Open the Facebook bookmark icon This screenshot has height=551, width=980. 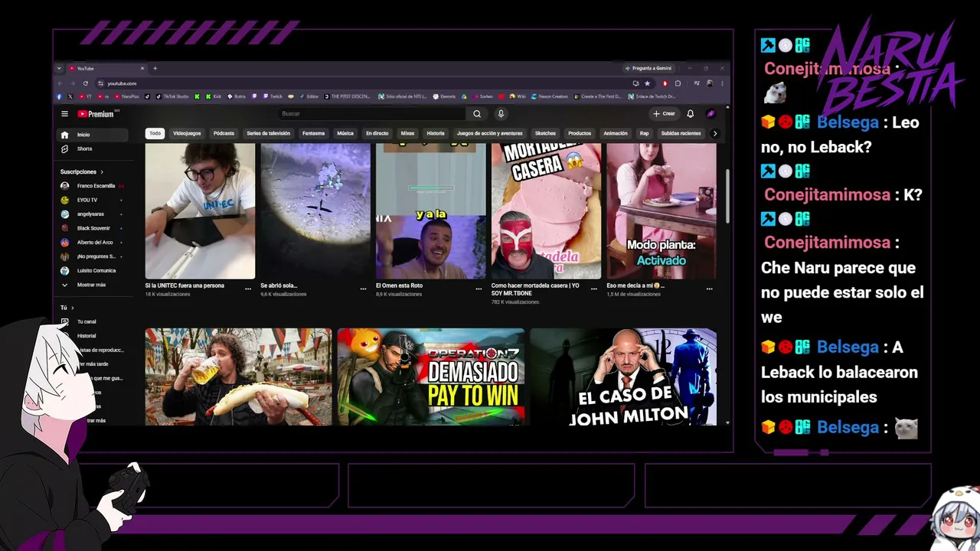(x=59, y=96)
